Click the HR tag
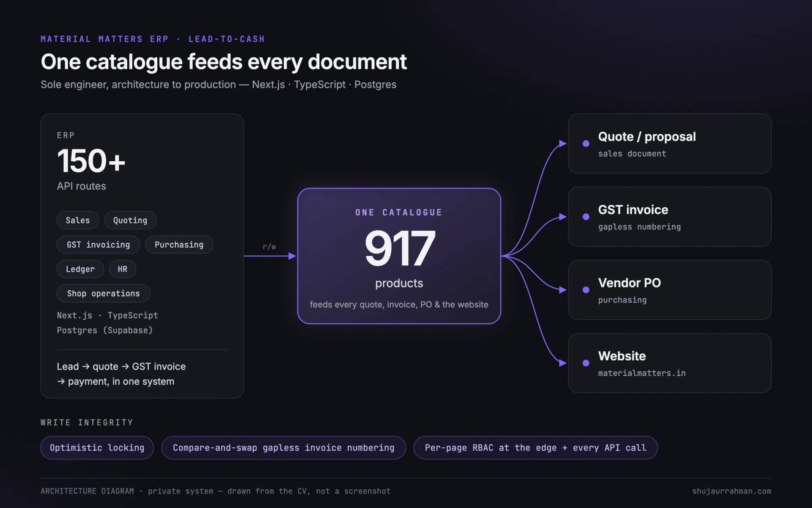Viewport: 812px width, 508px height. (x=123, y=269)
